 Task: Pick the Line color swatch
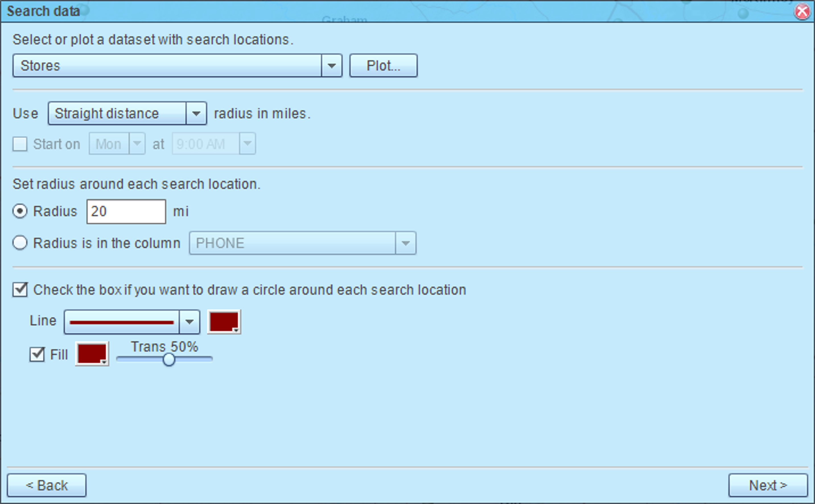click(x=224, y=322)
